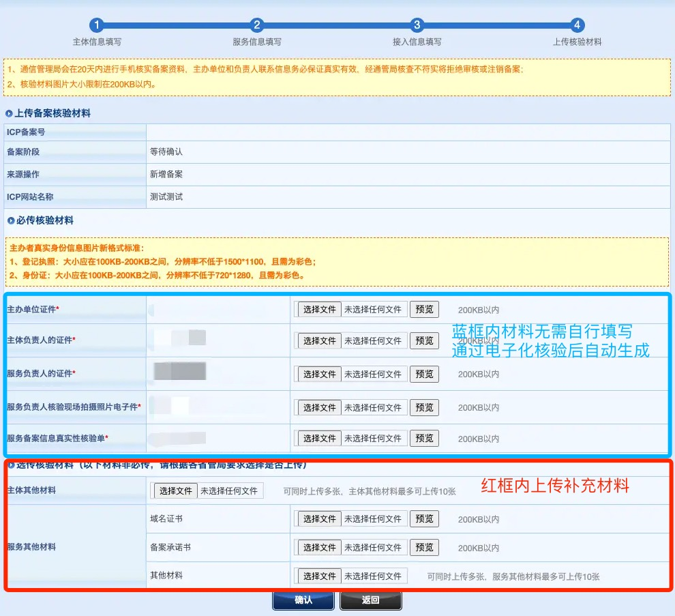Preview 服务负责人核验现场拍摄照片电子件 upload

coord(424,407)
